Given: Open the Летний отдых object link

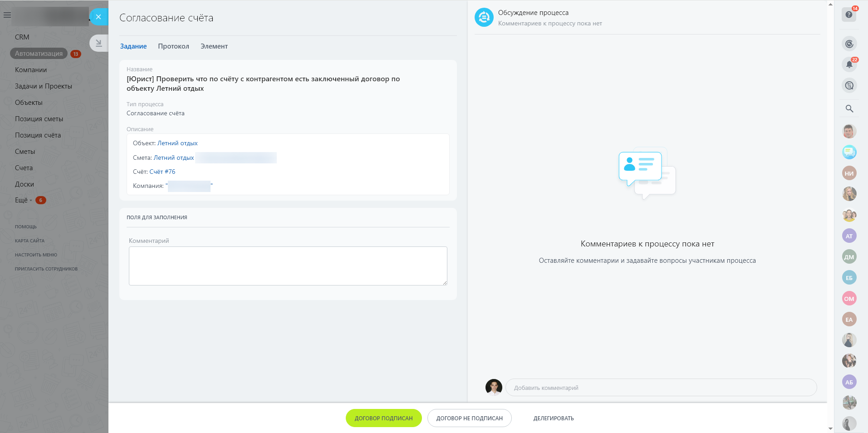Looking at the screenshot, I should (177, 143).
